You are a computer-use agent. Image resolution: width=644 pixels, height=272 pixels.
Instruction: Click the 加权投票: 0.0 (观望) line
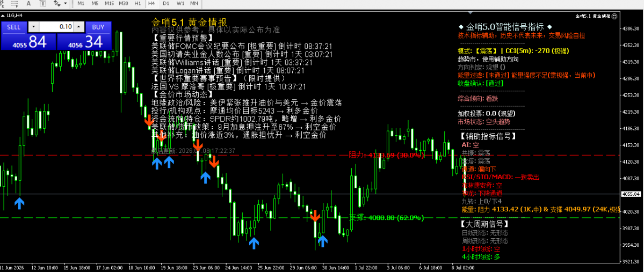coord(486,114)
